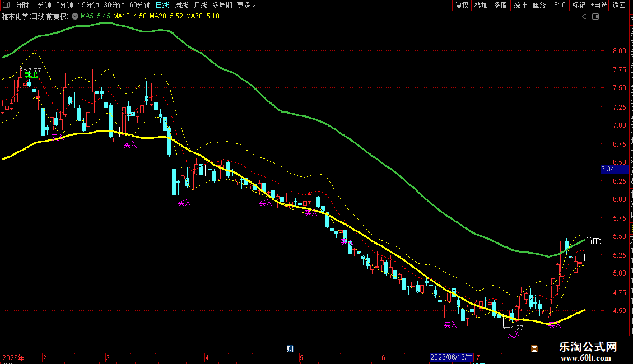633x364 pixels.
Task: Click the 8.00 price axis label
Action: (x=619, y=51)
